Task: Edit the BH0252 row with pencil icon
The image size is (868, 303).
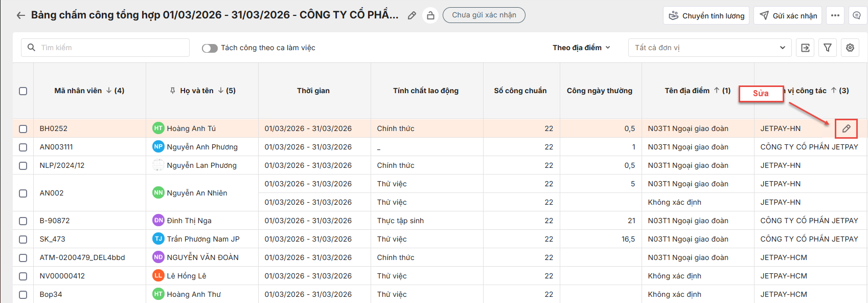Action: pos(846,128)
